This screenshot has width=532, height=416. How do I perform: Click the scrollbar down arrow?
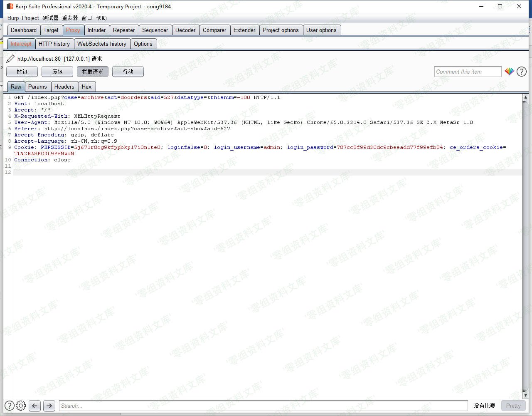point(525,395)
